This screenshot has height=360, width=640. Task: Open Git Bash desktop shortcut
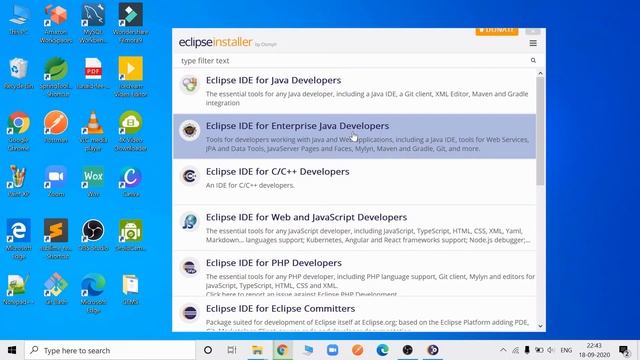(x=56, y=289)
